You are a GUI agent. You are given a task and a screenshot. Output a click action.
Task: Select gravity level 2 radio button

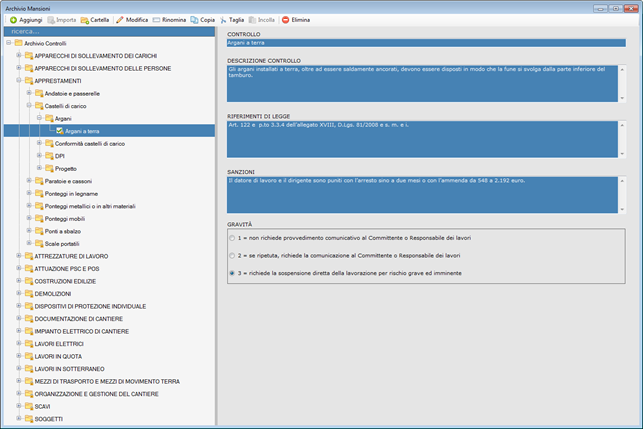(233, 256)
